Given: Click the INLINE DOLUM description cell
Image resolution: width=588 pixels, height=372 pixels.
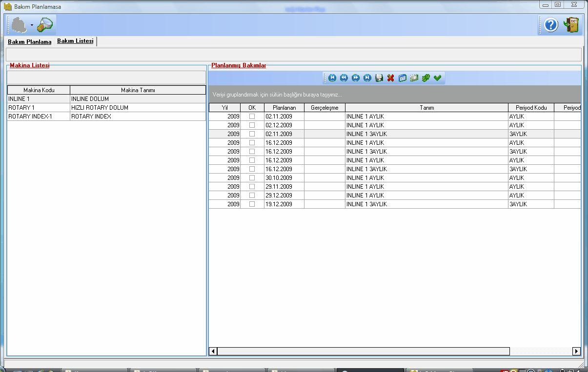Looking at the screenshot, I should coord(138,99).
